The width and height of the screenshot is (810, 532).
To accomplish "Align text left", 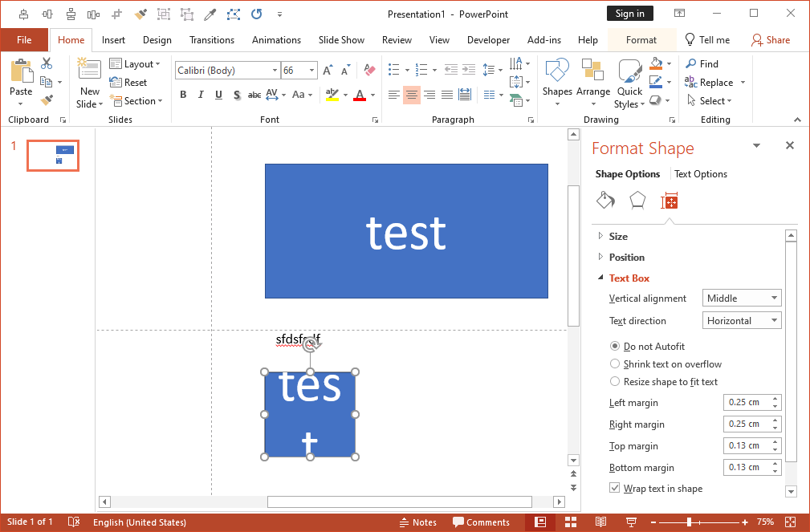I will click(394, 95).
